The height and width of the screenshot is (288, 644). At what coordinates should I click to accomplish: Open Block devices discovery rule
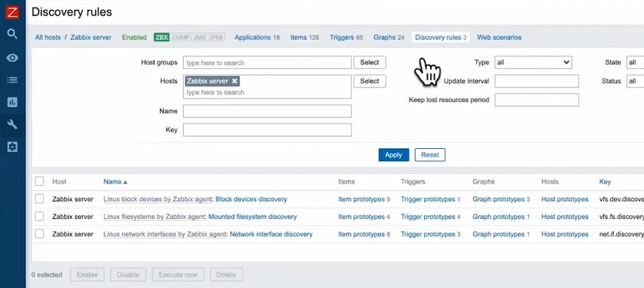(x=251, y=199)
